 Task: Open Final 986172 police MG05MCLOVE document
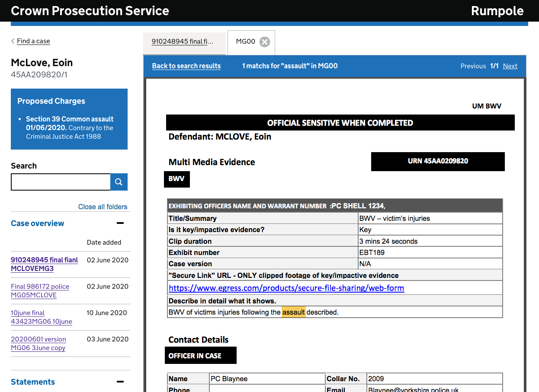point(40,290)
